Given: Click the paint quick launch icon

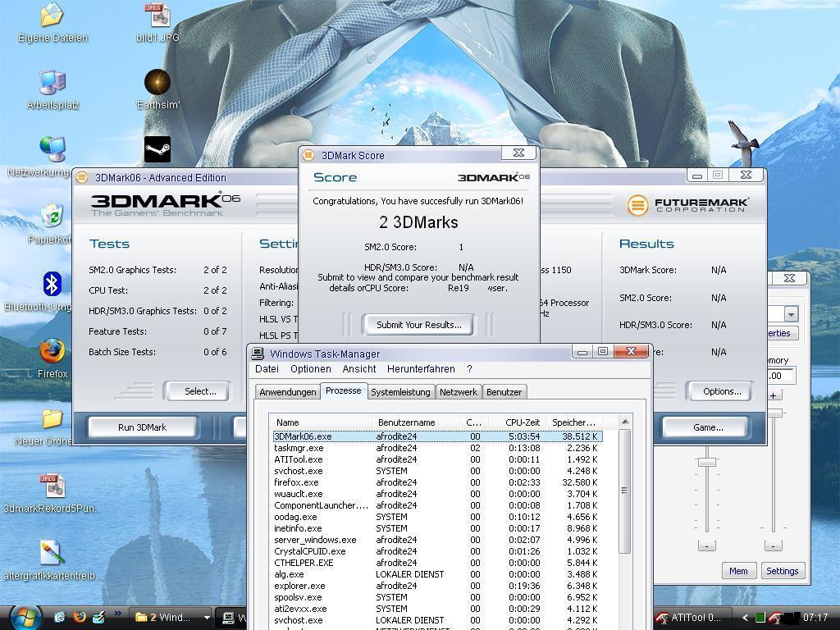Looking at the screenshot, I should [98, 617].
